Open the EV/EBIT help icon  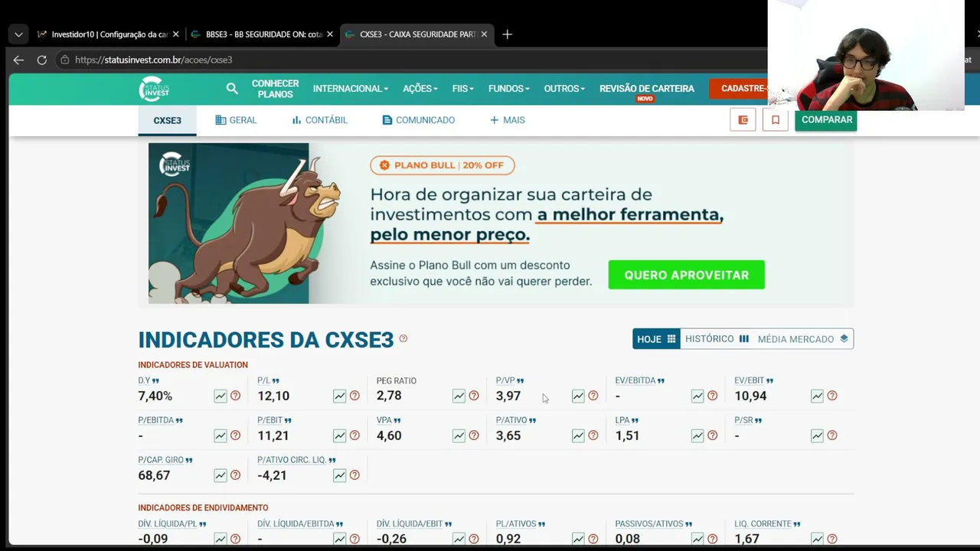coord(832,396)
